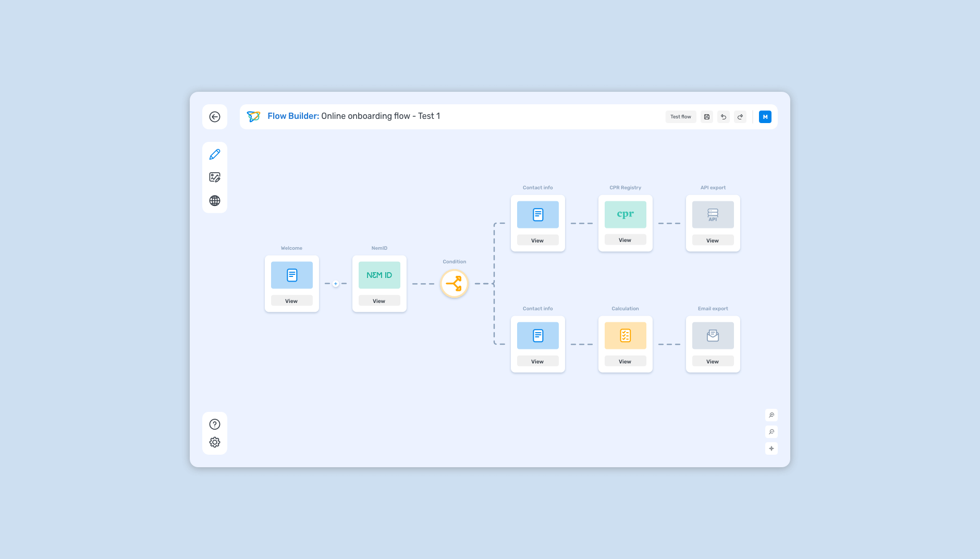
Task: Add a step between Welcome and NemID
Action: point(336,284)
